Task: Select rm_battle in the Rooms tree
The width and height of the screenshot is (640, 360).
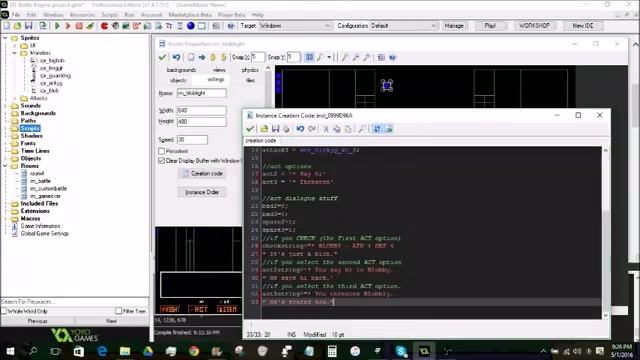Action: click(40, 181)
